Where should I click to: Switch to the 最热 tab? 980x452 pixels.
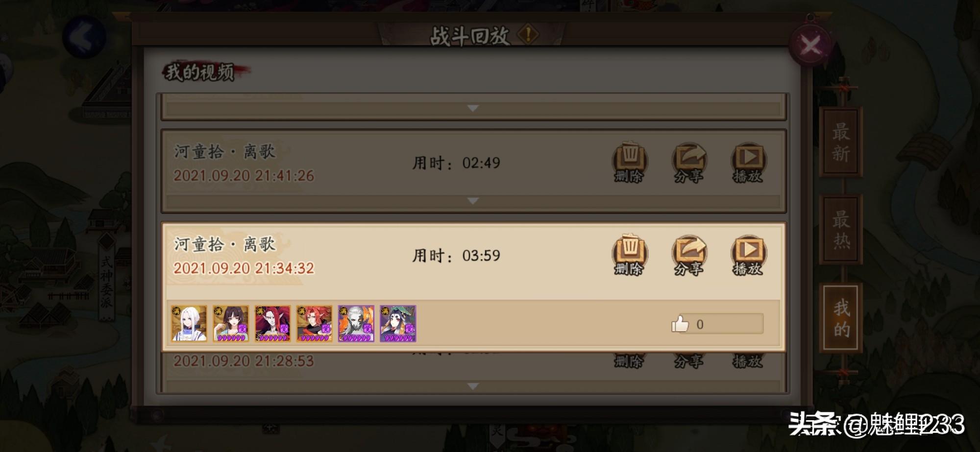pyautogui.click(x=841, y=229)
